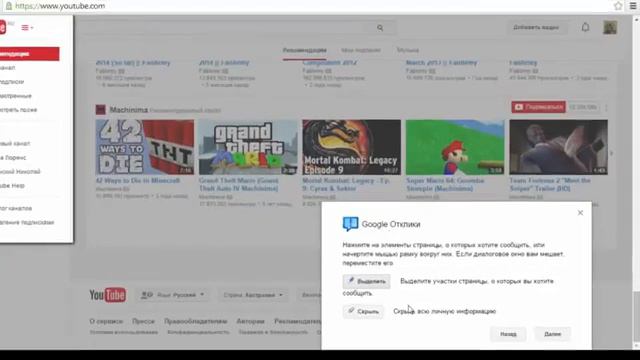This screenshot has height=360, width=640.
Task: Open the Machinima channel name link
Action: pos(129,110)
